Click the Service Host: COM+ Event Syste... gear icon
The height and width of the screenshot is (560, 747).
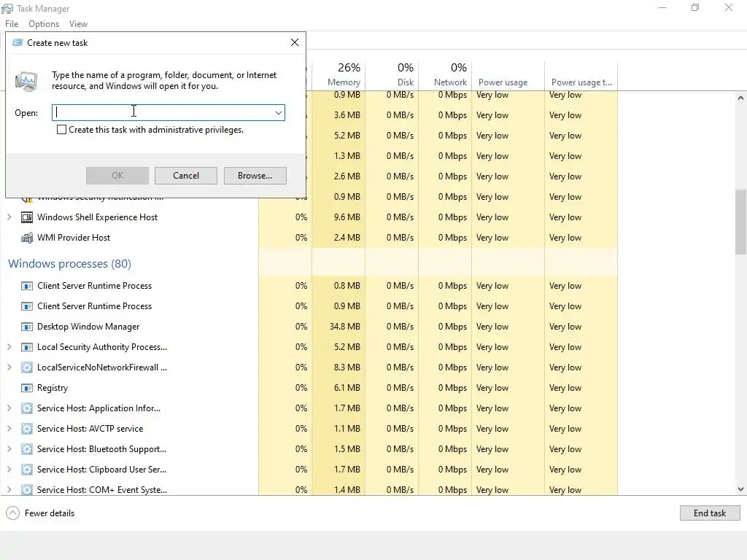click(x=27, y=489)
